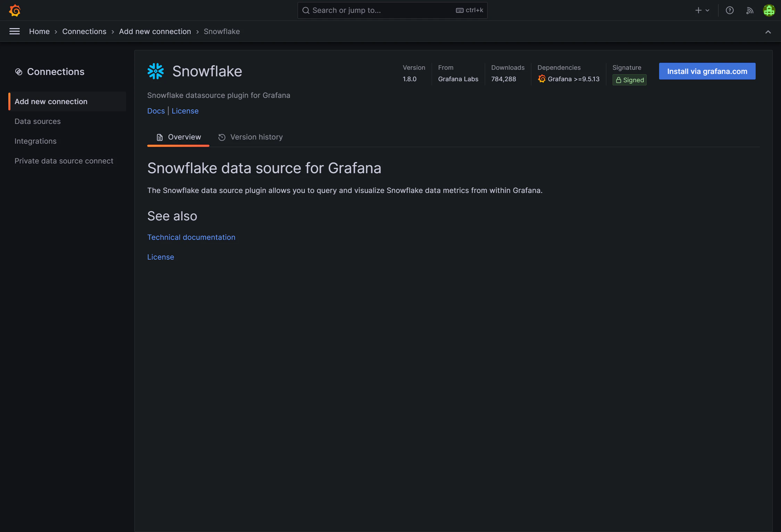Open the help question mark icon

(730, 10)
